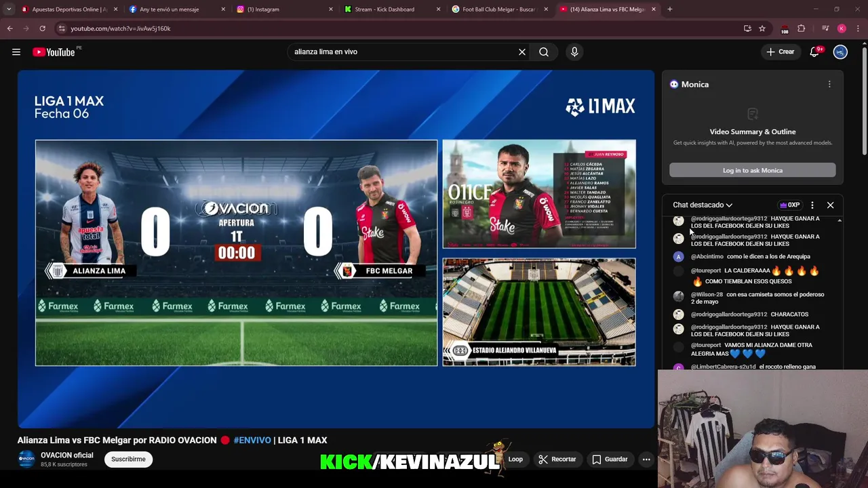
Task: Clear the search box text
Action: click(x=522, y=52)
